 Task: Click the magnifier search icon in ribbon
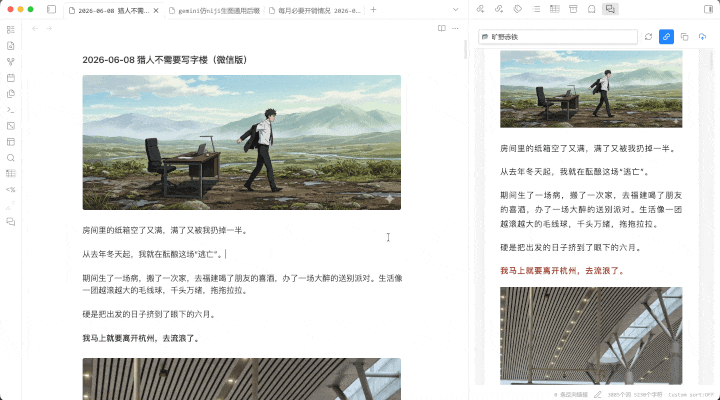[x=11, y=158]
